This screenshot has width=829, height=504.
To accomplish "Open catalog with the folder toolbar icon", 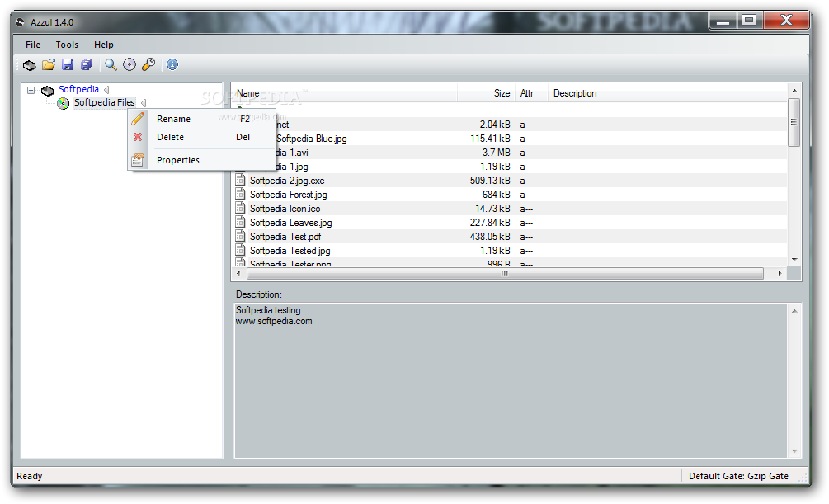I will coord(49,64).
